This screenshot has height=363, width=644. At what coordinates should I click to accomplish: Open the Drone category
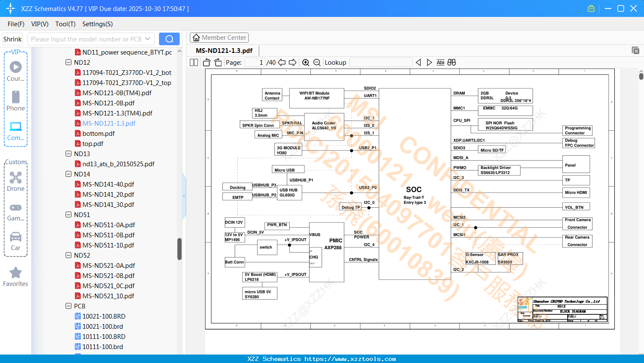coord(16,177)
